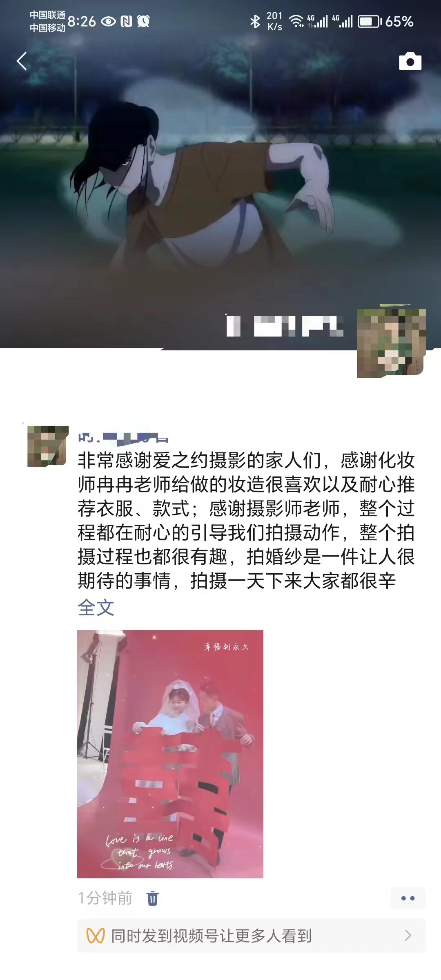This screenshot has width=441, height=980.
Task: Tap the orange Channels butterfly icon
Action: coord(96,935)
